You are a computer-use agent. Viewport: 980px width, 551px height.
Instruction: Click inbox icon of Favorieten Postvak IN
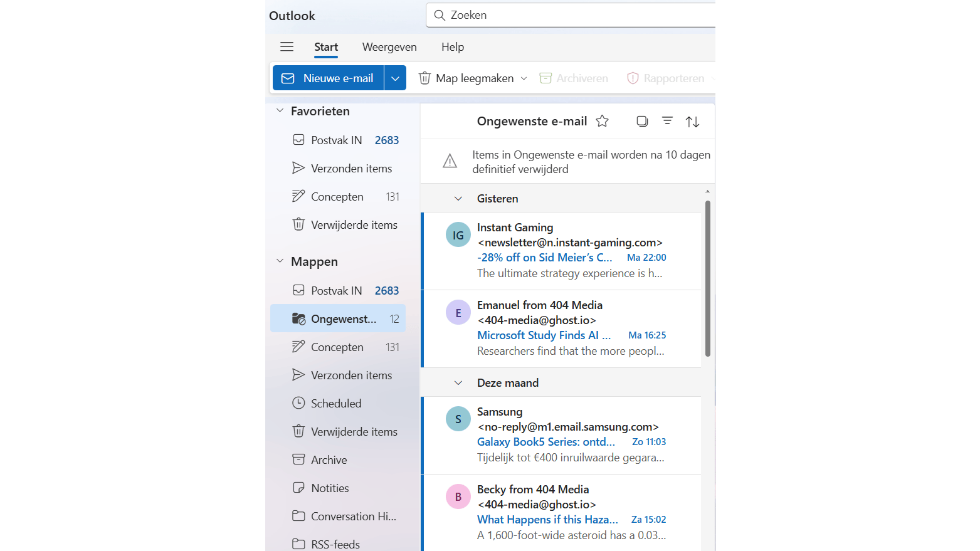click(298, 140)
